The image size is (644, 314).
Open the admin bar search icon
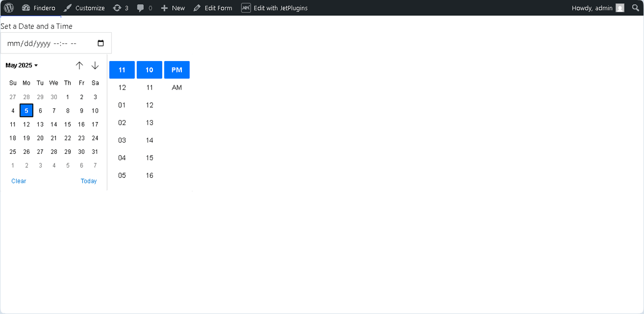pyautogui.click(x=635, y=8)
